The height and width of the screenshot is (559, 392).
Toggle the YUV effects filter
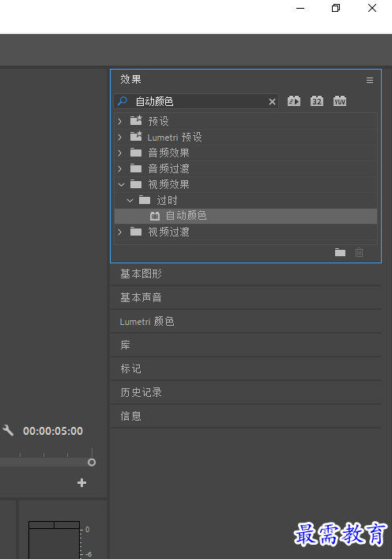click(x=340, y=101)
